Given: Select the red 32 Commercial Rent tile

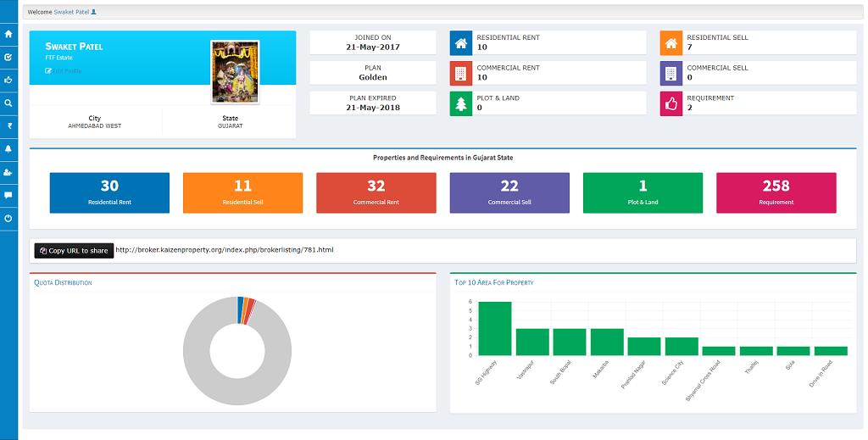Looking at the screenshot, I should click(x=376, y=192).
